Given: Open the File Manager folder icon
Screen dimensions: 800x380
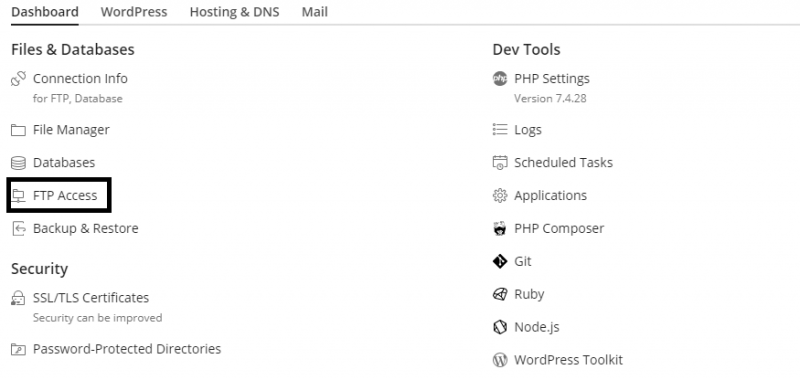Looking at the screenshot, I should pos(18,130).
